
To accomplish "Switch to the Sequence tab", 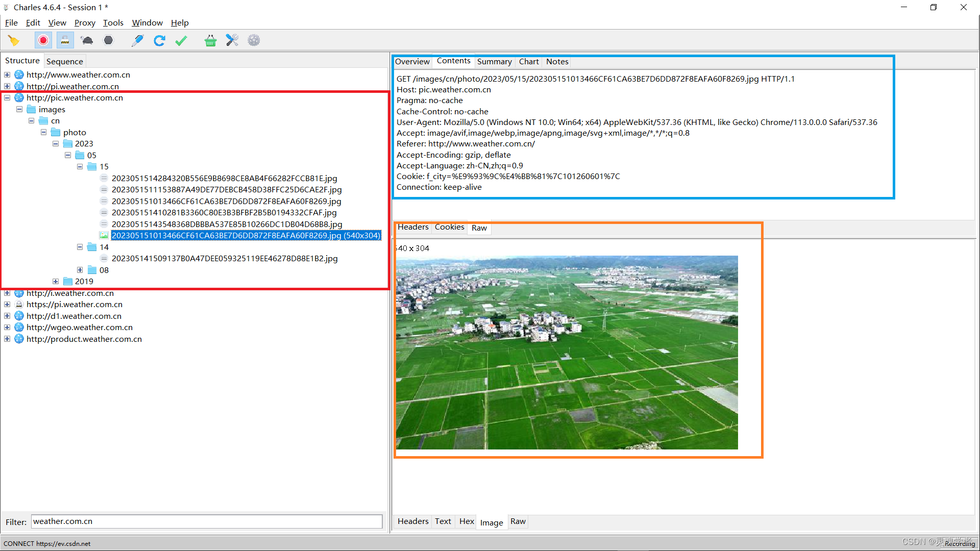I will coord(64,61).
